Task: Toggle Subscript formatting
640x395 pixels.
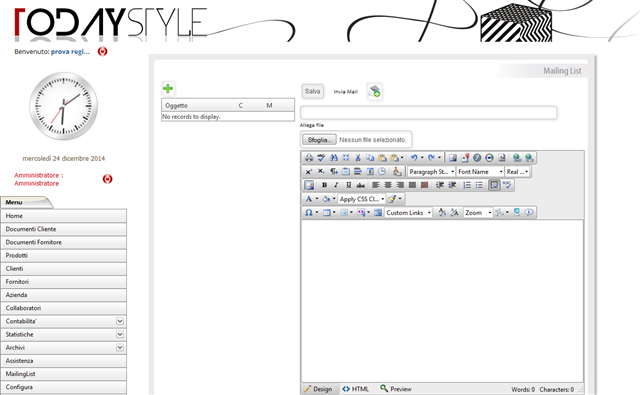Action: point(321,171)
